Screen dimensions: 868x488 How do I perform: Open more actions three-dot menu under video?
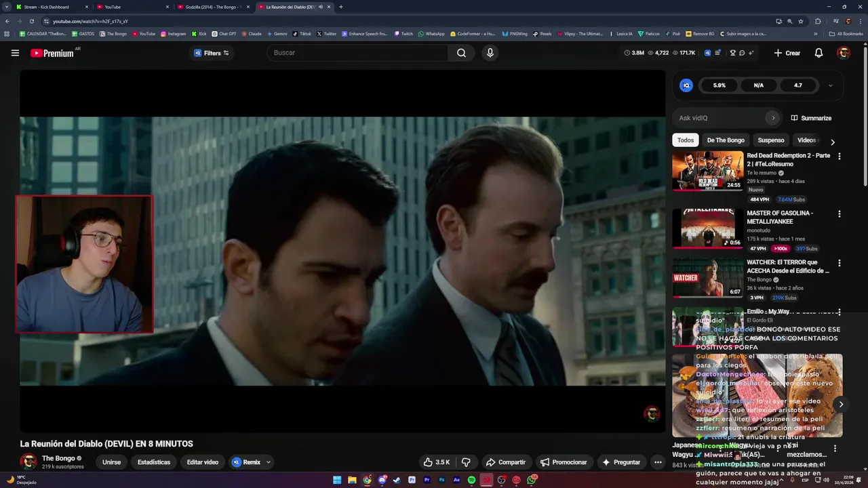(x=658, y=462)
